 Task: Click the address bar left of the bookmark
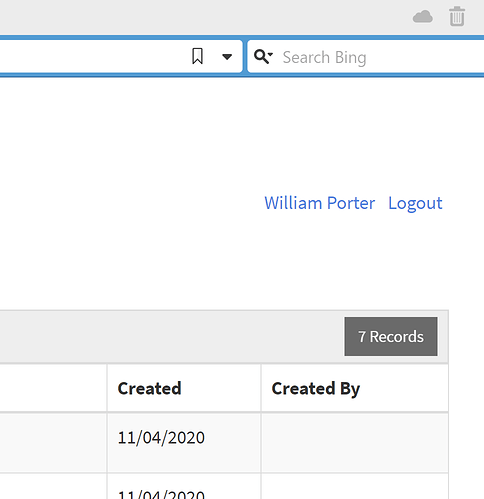point(93,56)
